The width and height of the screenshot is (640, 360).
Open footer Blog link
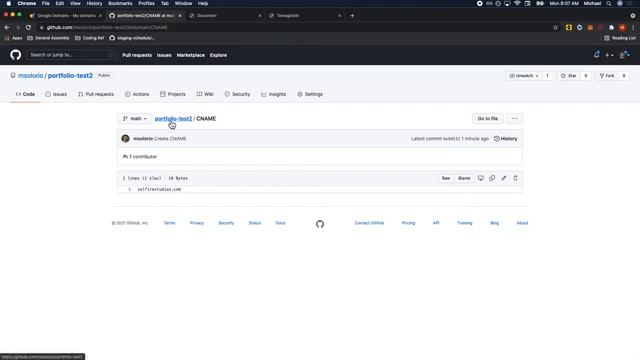[494, 223]
